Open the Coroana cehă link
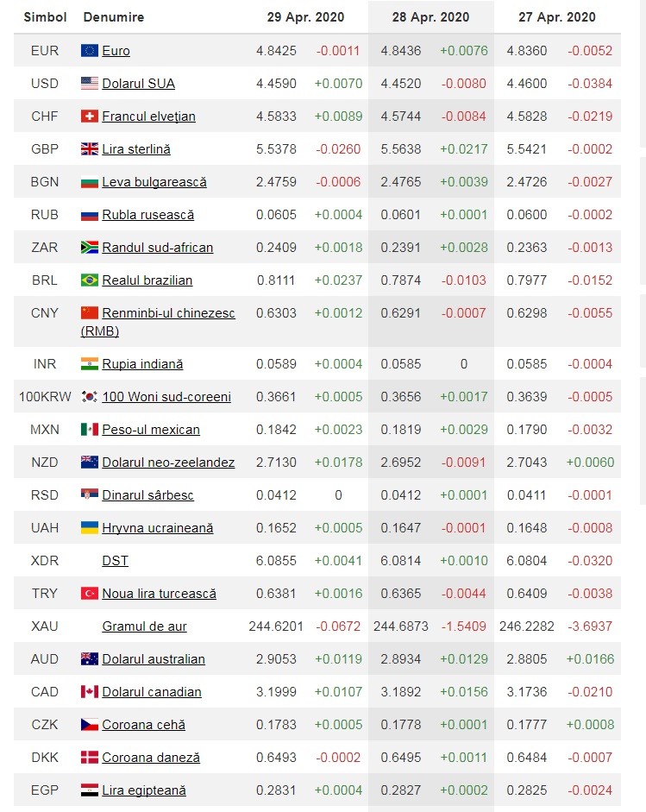This screenshot has height=812, width=646. tap(143, 725)
